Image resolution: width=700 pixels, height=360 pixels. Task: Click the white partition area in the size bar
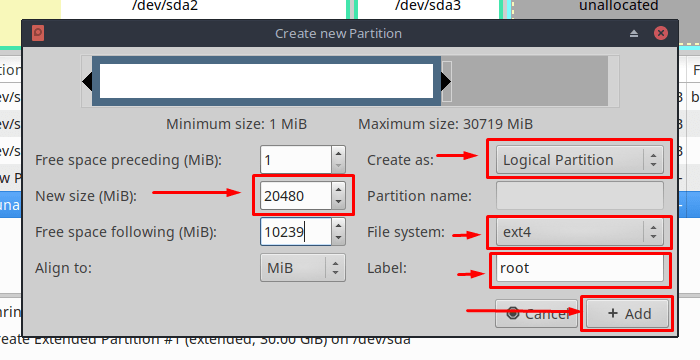tap(267, 81)
